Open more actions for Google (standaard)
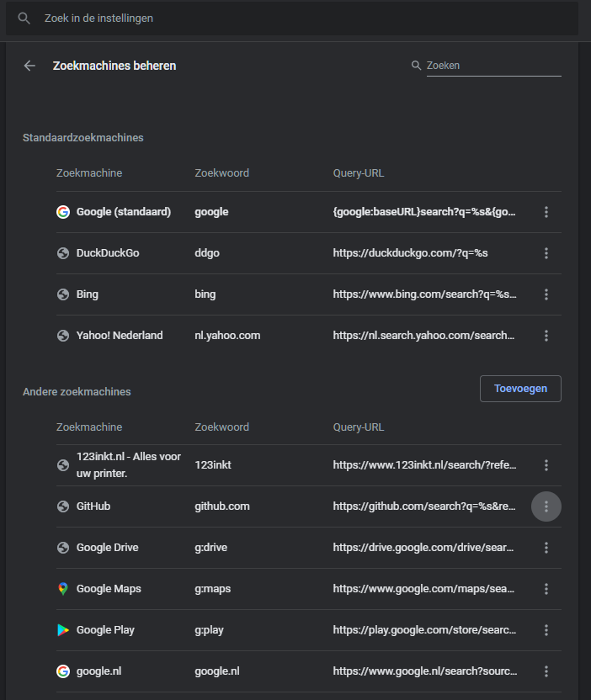591x700 pixels. point(546,212)
